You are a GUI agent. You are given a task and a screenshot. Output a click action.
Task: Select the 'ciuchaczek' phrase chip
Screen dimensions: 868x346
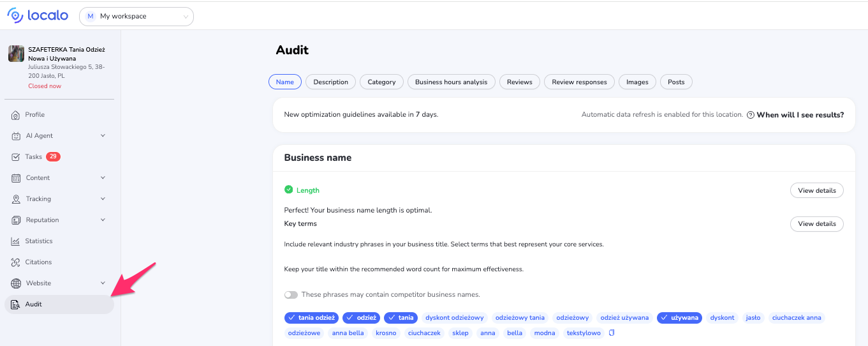[x=424, y=333]
